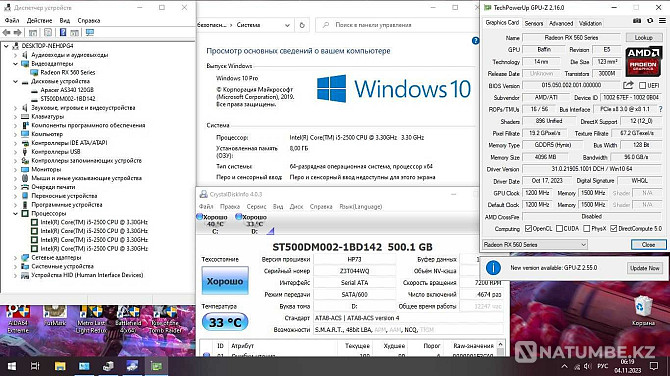Image resolution: width=670 pixels, height=376 pixels.
Task: Click the Bus Interface question mark in GPU-Z
Action: point(661,109)
